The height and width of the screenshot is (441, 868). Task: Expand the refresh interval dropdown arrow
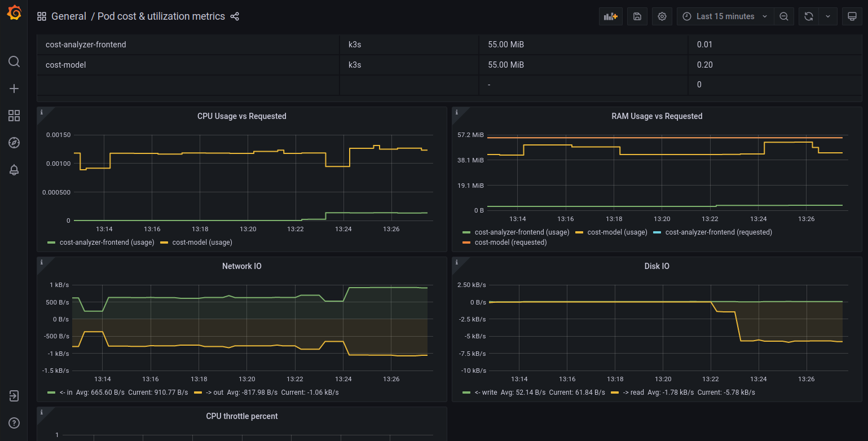coord(827,16)
